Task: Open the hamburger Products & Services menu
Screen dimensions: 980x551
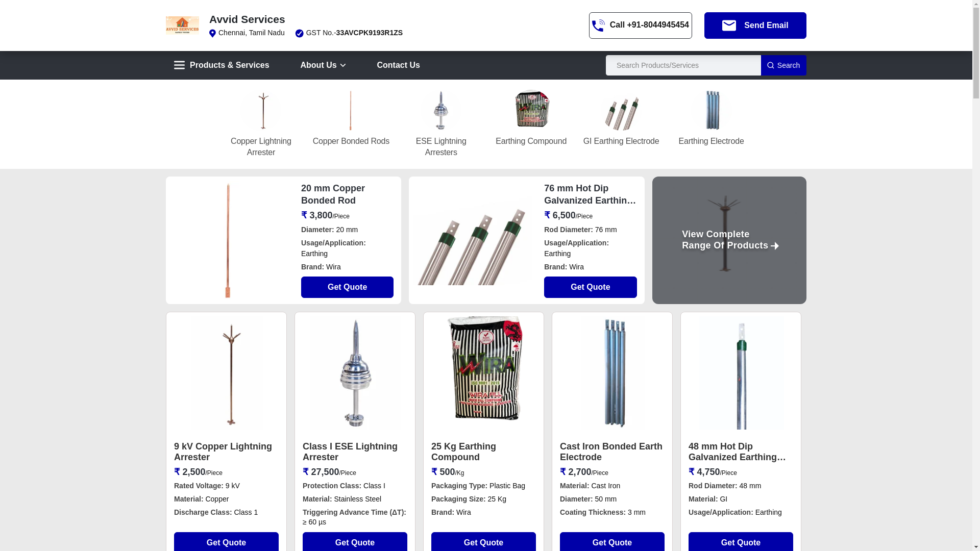Action: [179, 65]
